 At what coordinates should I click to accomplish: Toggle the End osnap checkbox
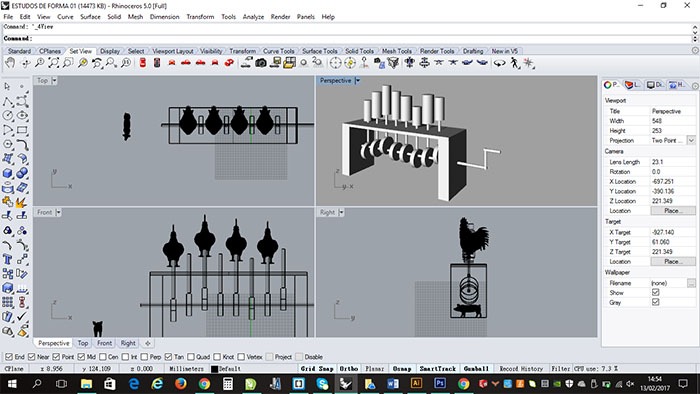pos(9,357)
